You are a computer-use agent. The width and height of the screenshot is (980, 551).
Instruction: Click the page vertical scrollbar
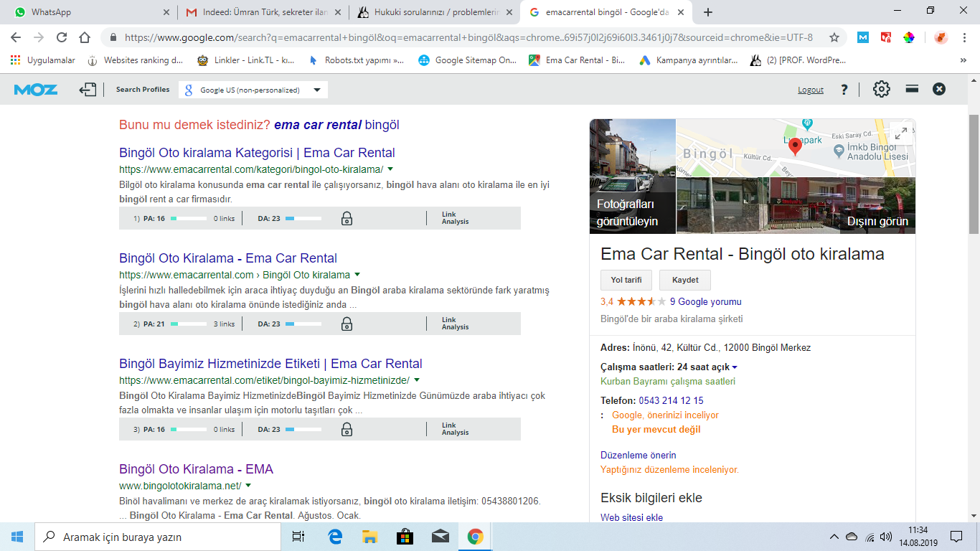tap(974, 174)
